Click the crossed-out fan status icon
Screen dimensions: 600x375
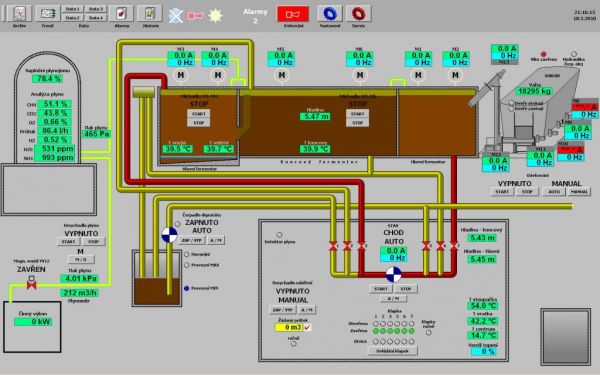coord(176,16)
